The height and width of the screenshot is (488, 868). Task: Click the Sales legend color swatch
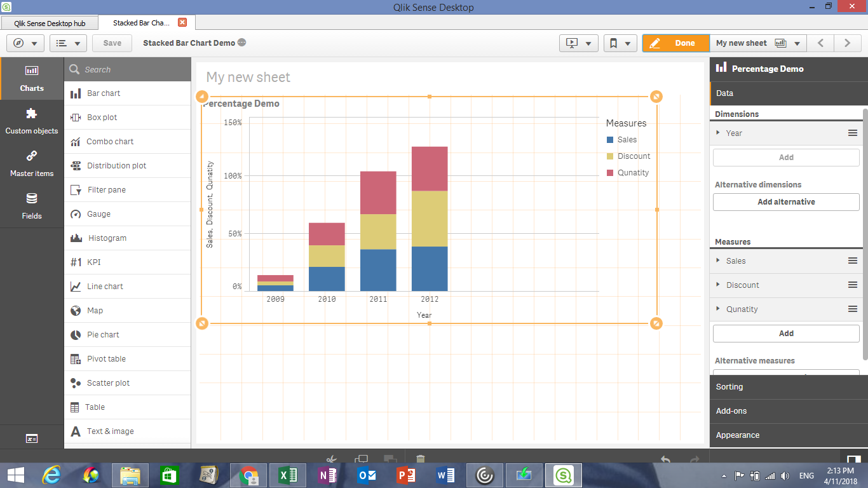tap(610, 140)
